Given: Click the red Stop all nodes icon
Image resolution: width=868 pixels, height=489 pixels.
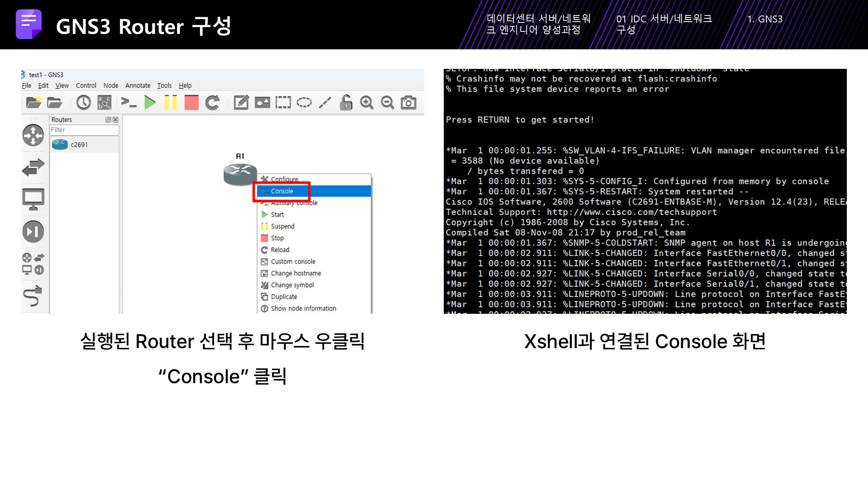Looking at the screenshot, I should click(x=191, y=103).
